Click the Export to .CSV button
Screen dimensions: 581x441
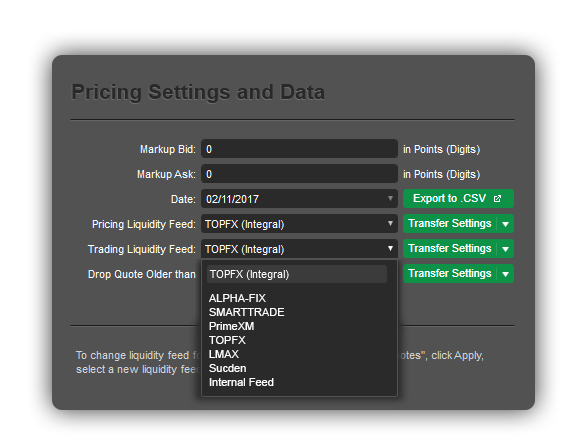[458, 199]
